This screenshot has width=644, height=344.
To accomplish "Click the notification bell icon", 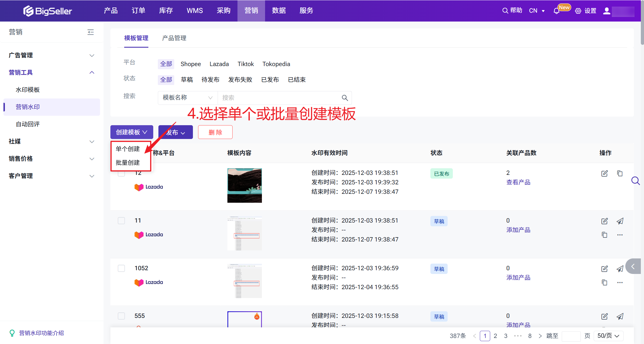I will 556,11.
